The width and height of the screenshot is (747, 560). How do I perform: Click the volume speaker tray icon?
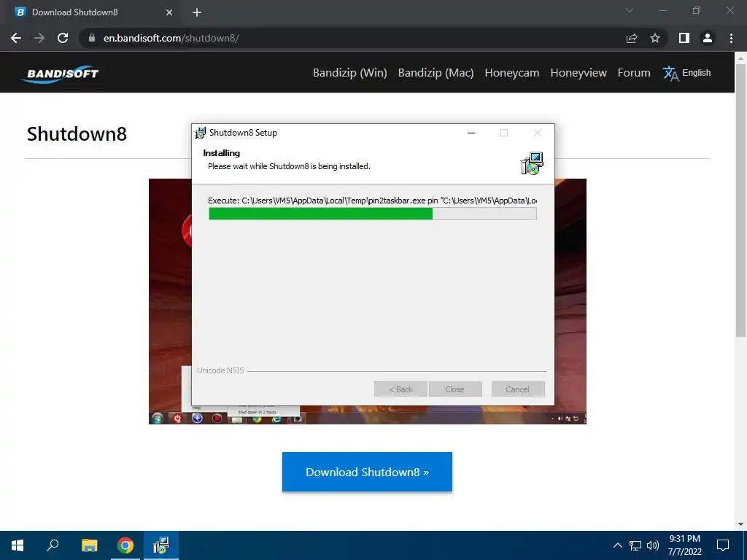(x=653, y=545)
